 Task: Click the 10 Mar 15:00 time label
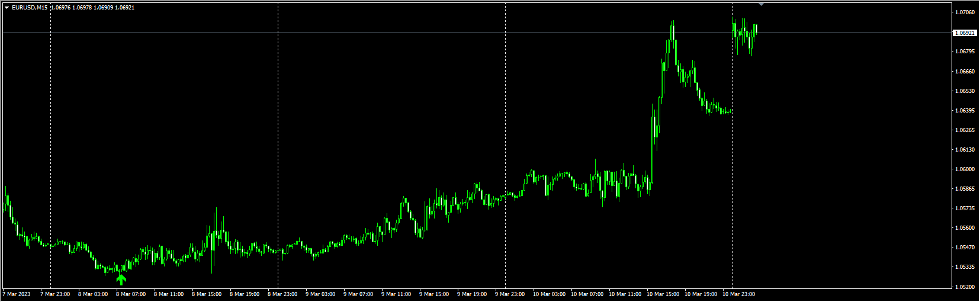click(663, 294)
